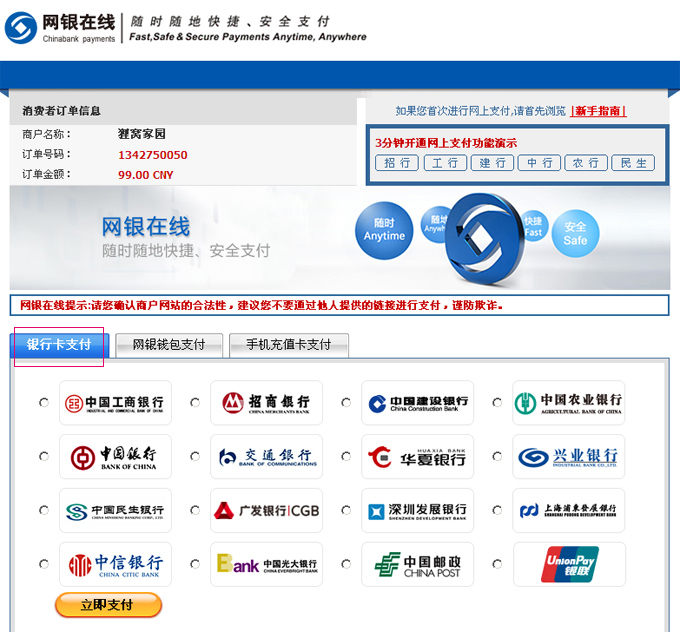Image resolution: width=680 pixels, height=632 pixels.
Task: Select the 兴业银行 radio button
Action: [497, 456]
